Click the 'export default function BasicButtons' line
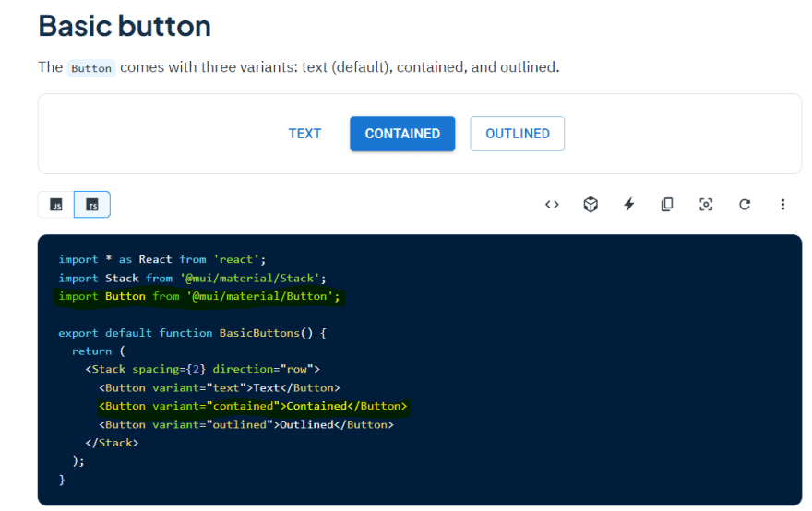 (x=192, y=333)
